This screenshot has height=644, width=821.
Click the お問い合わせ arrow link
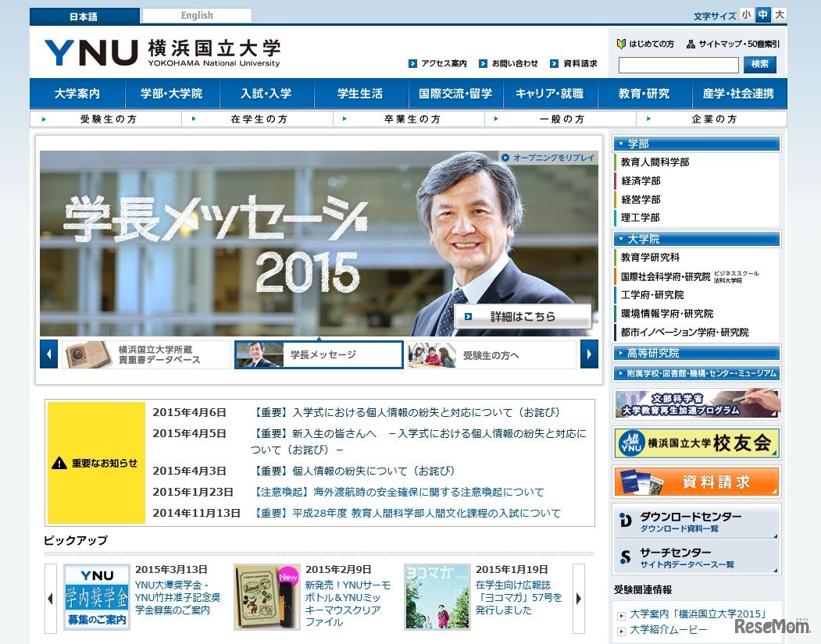pos(509,63)
